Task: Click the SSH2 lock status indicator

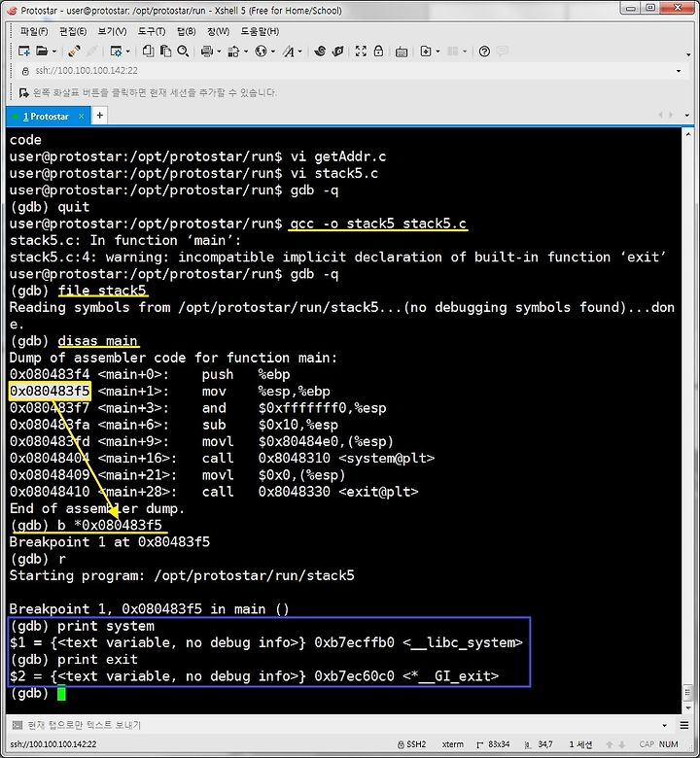Action: tap(412, 744)
